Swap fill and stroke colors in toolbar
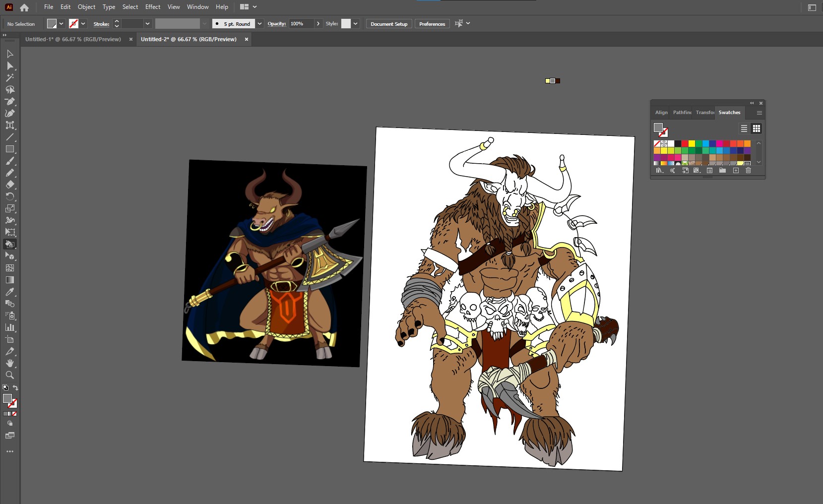 point(15,388)
